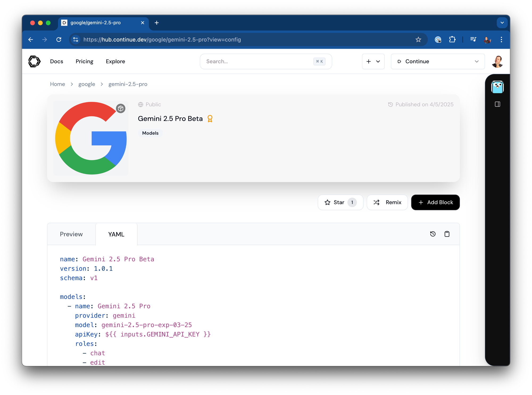Open the Remix option for Gemini 2.5 Pro
This screenshot has width=532, height=395.
(x=387, y=202)
